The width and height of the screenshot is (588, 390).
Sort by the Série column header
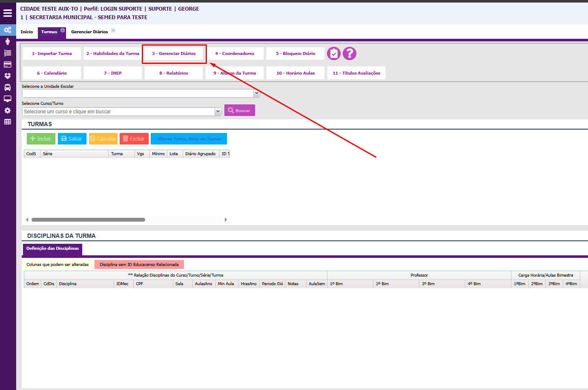pos(74,154)
